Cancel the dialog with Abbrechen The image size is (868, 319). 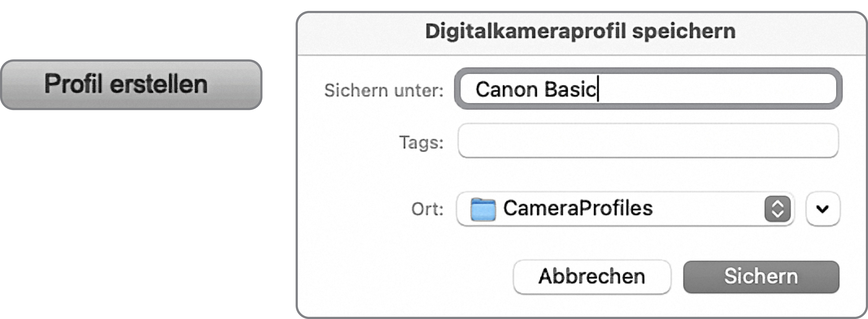[592, 277]
